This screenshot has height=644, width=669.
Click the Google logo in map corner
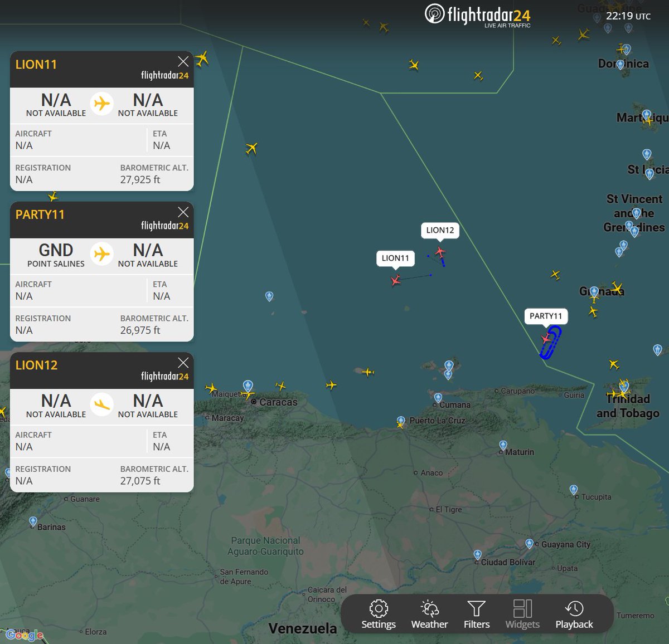click(x=25, y=635)
